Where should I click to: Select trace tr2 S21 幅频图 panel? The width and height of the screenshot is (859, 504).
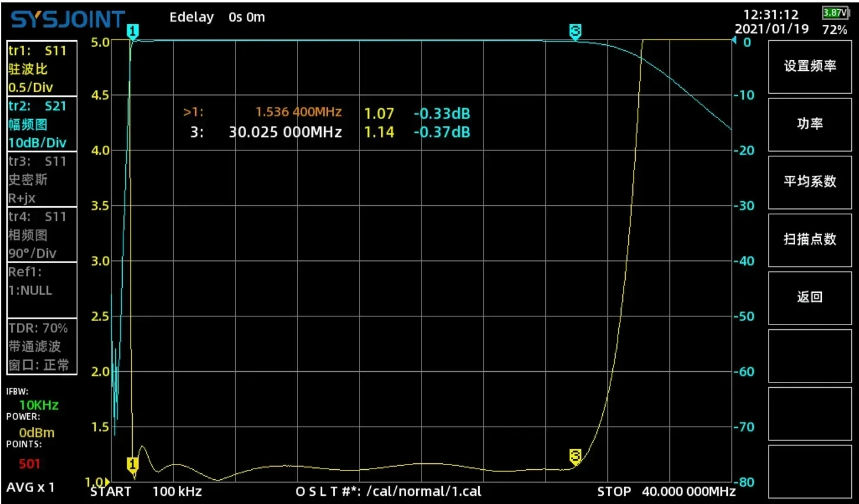pos(42,124)
